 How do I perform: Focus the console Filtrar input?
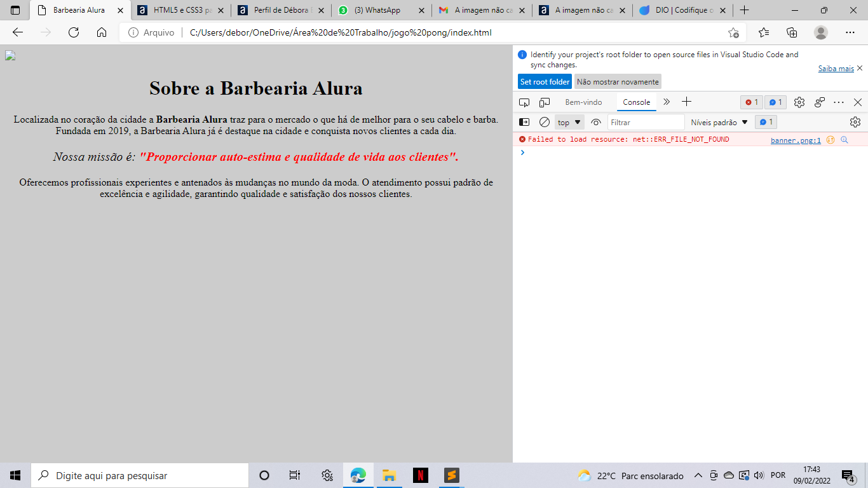pos(646,122)
